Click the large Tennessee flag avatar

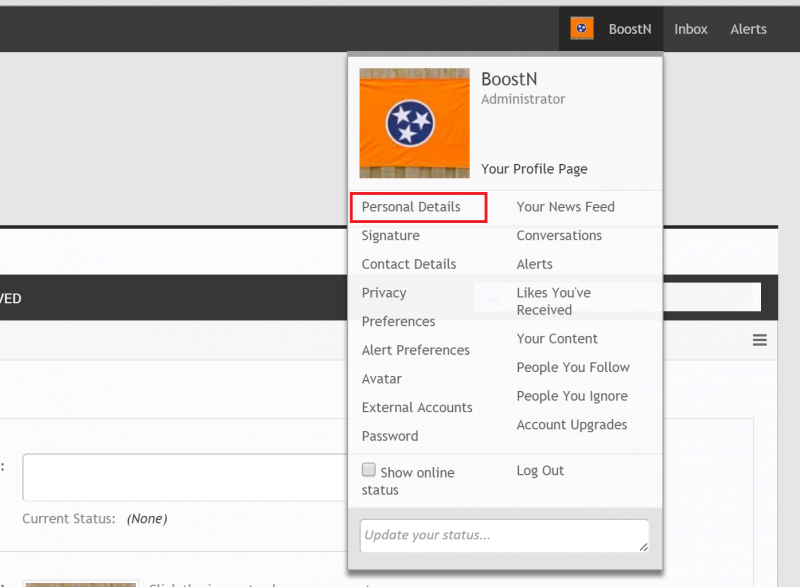414,123
